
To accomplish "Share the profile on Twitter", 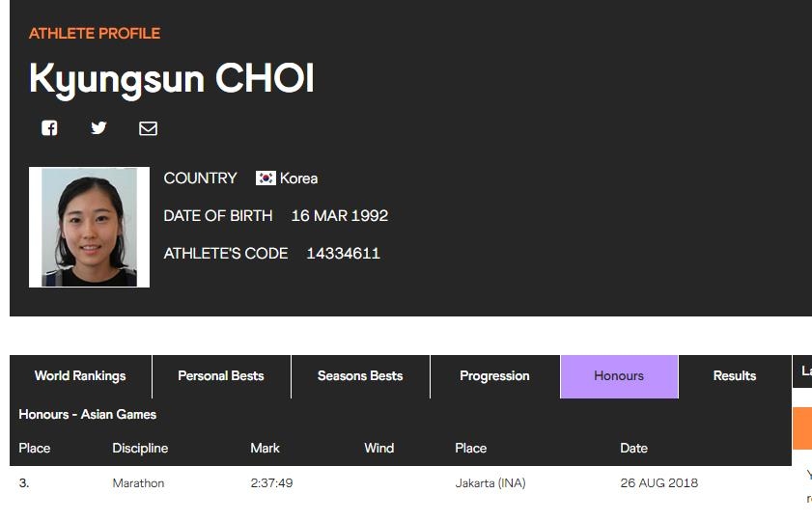I will click(x=98, y=128).
